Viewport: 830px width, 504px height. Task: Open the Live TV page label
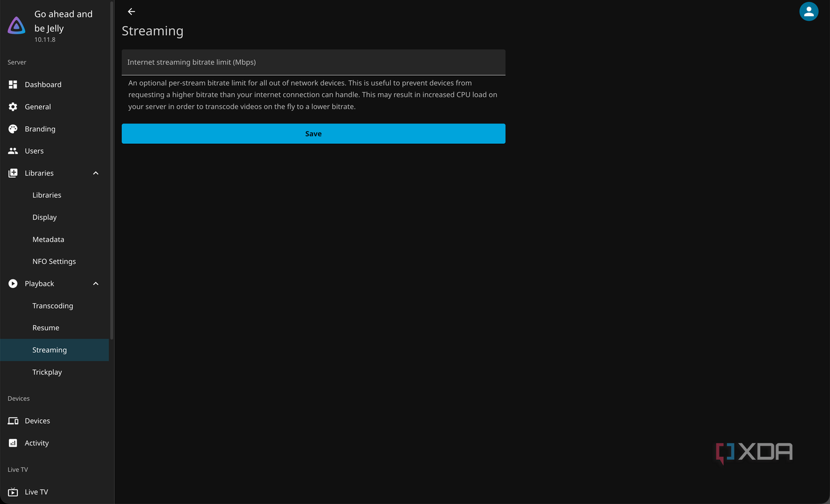pos(36,491)
